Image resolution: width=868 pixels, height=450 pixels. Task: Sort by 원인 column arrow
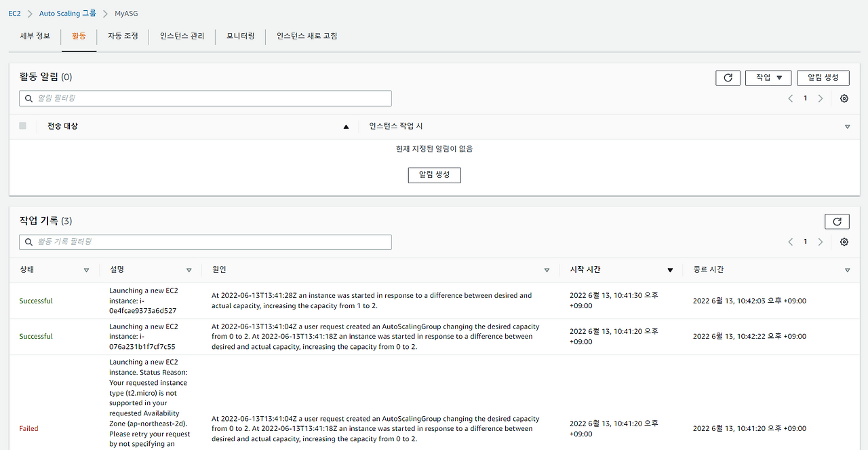click(547, 270)
